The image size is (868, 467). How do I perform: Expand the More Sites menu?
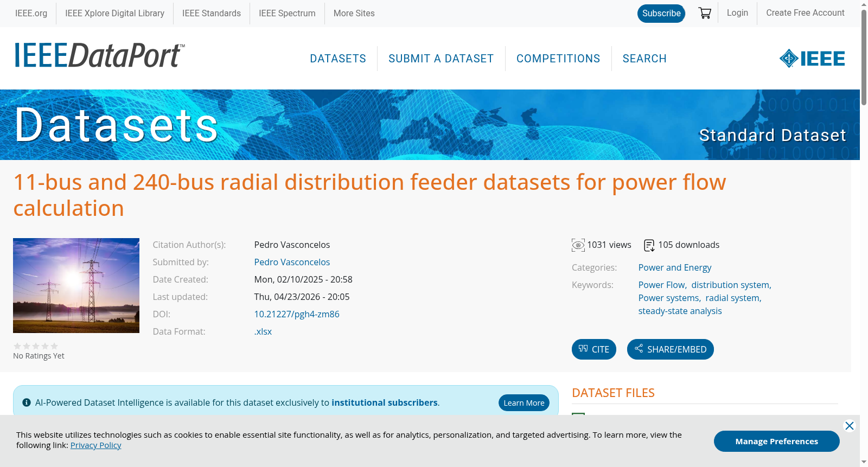pyautogui.click(x=354, y=13)
